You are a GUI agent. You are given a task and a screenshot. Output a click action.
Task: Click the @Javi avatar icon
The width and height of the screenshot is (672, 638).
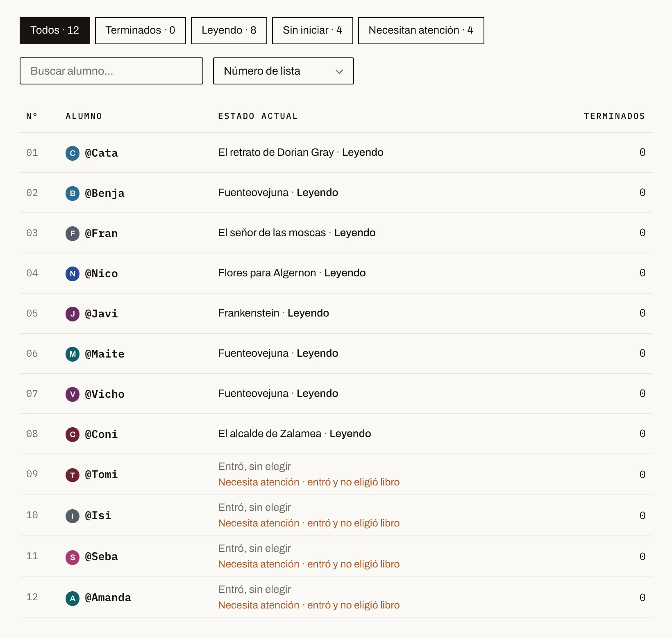click(x=73, y=314)
